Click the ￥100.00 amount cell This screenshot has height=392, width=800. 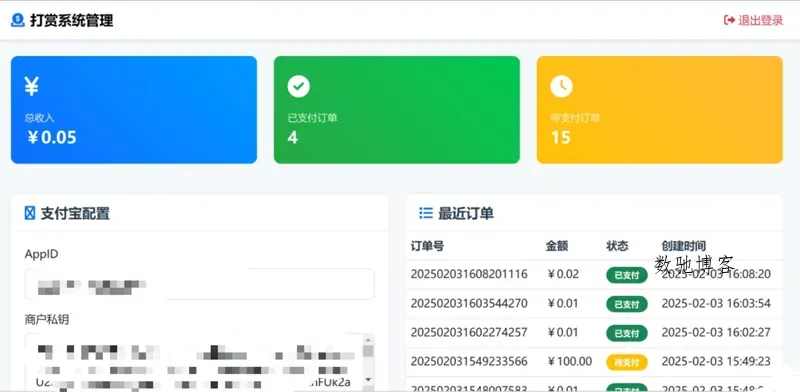pos(569,362)
